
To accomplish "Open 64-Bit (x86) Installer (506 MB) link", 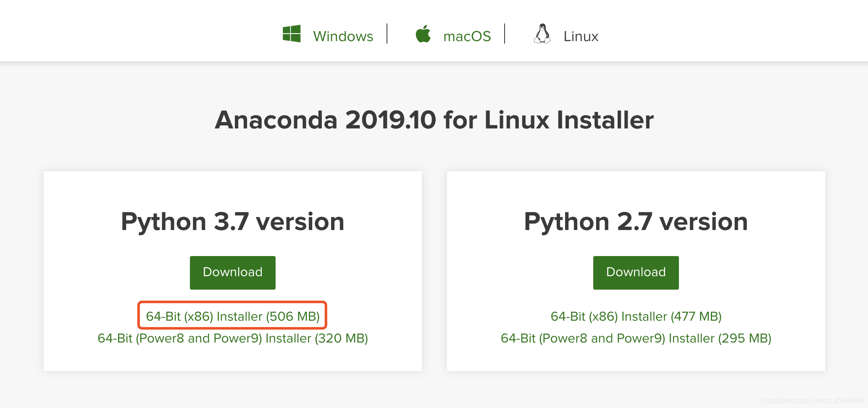I will 233,316.
